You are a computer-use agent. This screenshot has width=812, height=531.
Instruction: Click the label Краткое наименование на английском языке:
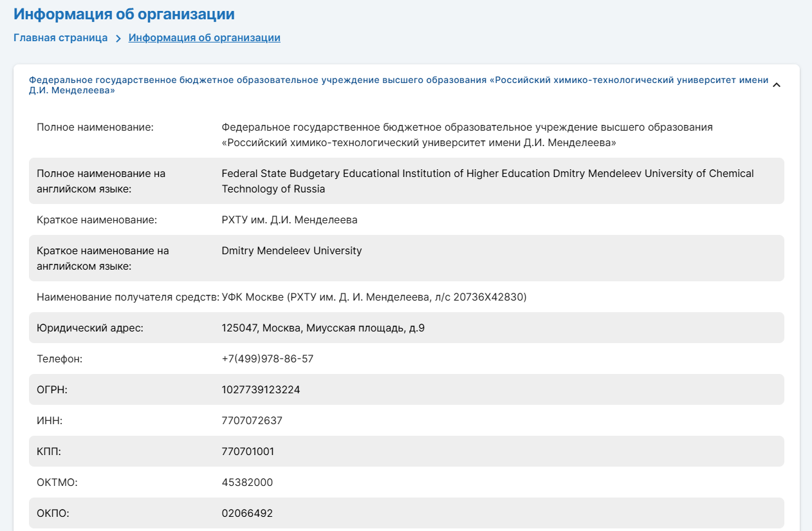(x=103, y=258)
